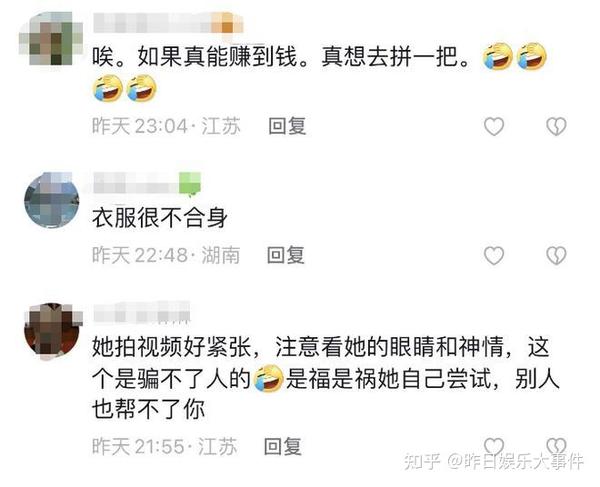This screenshot has height=487, width=600.
Task: Dislike the comment posted at 23:04
Action: [x=556, y=126]
